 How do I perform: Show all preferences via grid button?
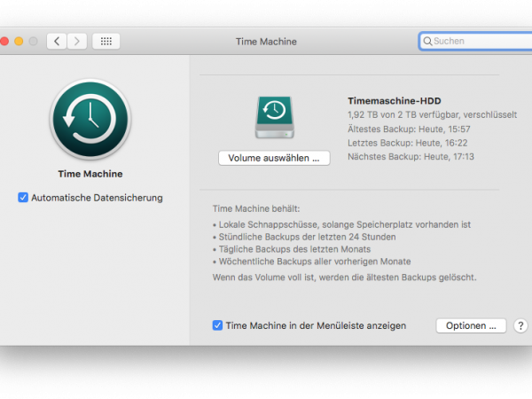(106, 41)
